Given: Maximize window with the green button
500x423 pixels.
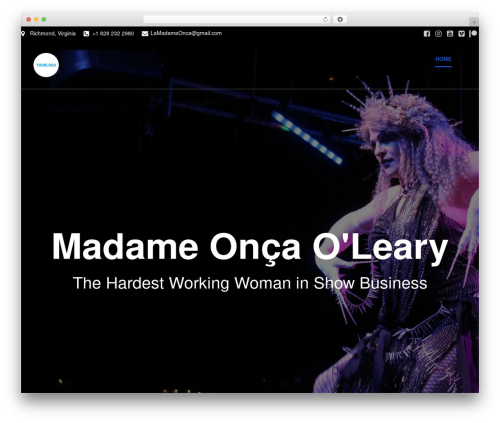Looking at the screenshot, I should (x=44, y=20).
